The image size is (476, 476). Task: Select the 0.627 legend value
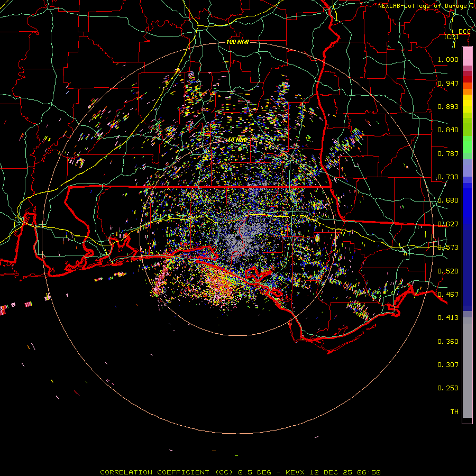point(448,224)
